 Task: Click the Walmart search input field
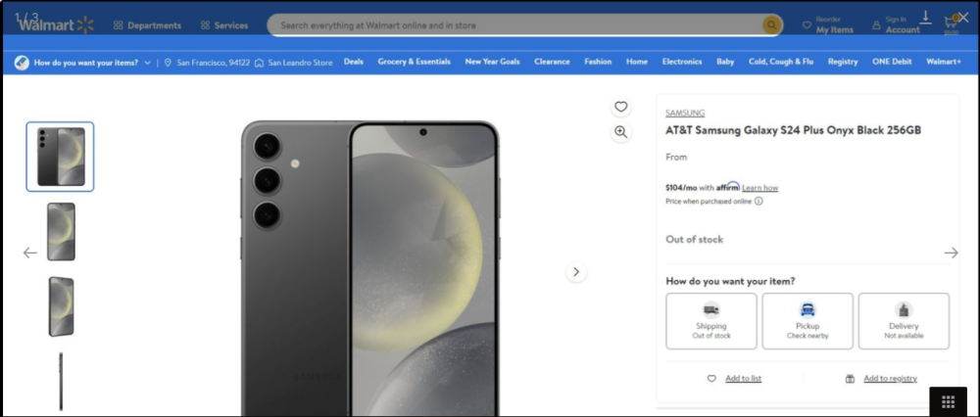[x=514, y=25]
